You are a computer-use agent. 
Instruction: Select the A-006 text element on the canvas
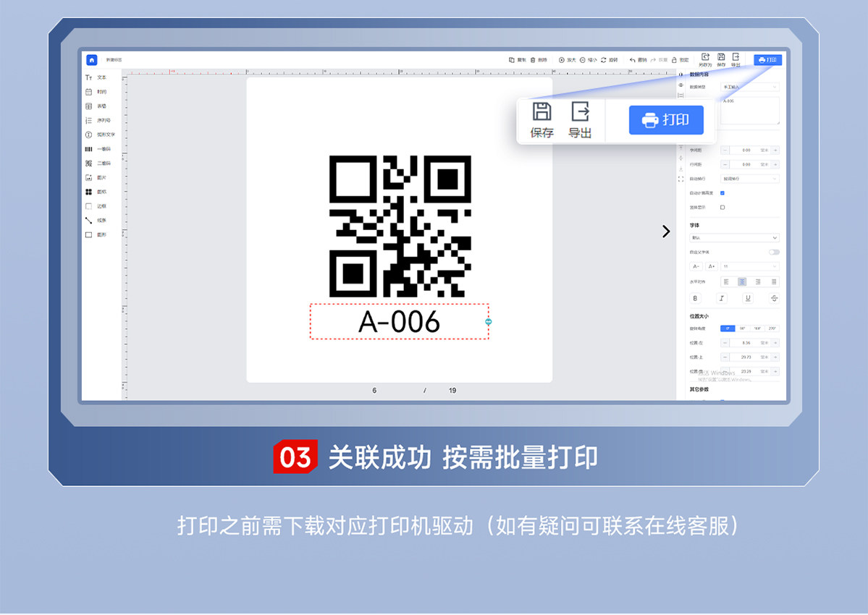coord(399,321)
